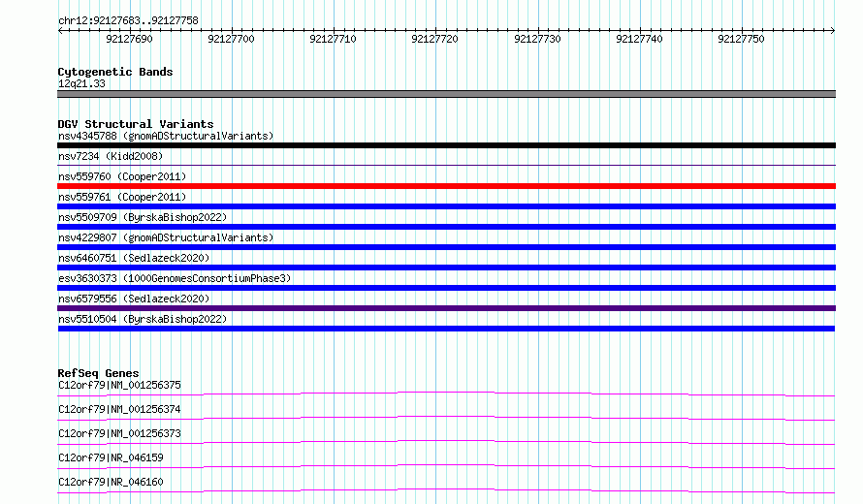
Task: Click the chr12:92127683..92127758 region label
Action: tap(128, 20)
